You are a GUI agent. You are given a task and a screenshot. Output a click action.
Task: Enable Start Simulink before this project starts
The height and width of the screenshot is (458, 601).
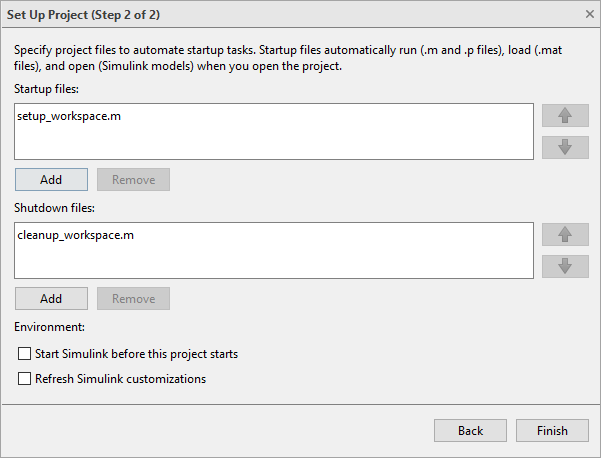(25, 354)
